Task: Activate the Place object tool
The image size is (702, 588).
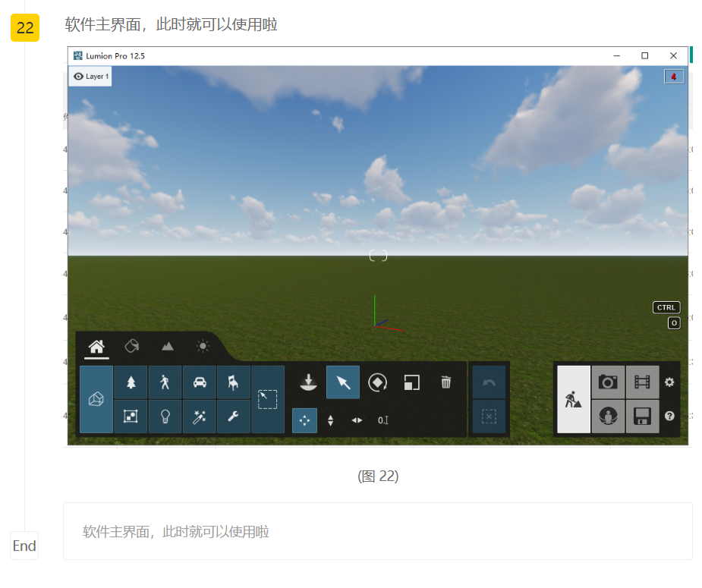Action: [x=308, y=382]
